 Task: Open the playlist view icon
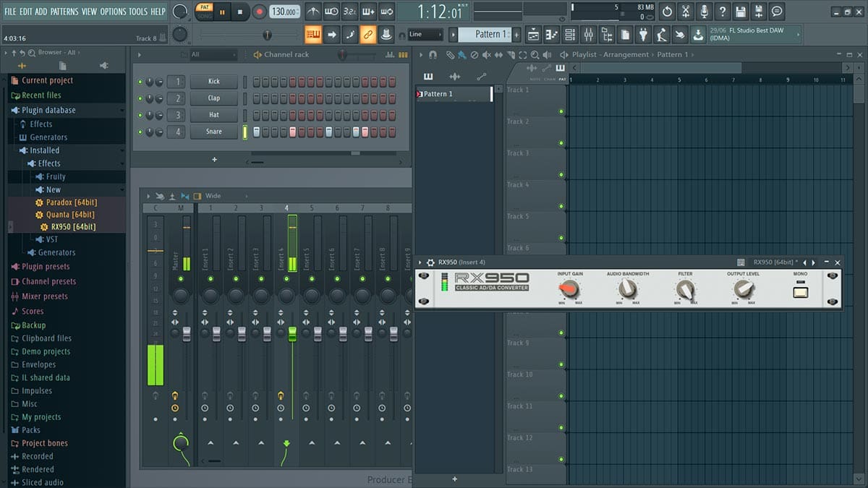[x=533, y=34]
